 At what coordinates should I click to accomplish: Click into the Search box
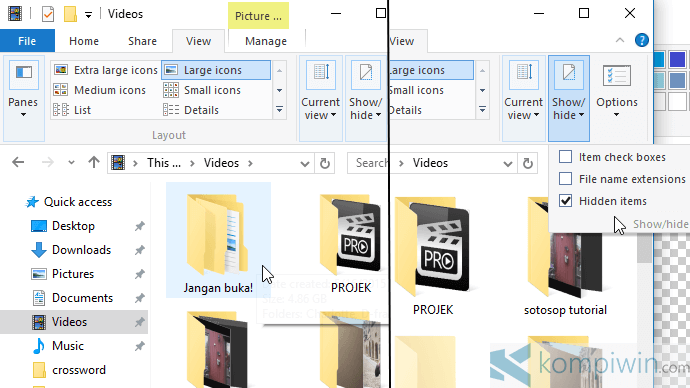coord(368,163)
